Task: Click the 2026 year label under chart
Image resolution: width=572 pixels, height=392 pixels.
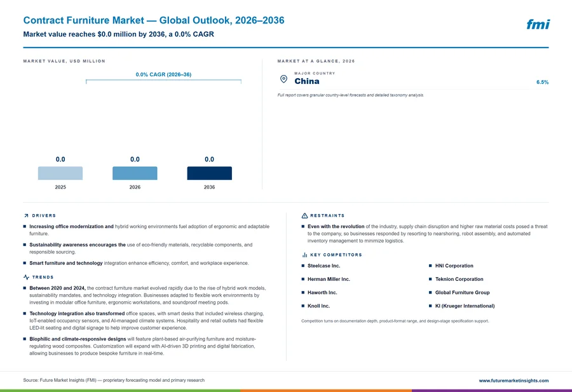Action: [135, 187]
